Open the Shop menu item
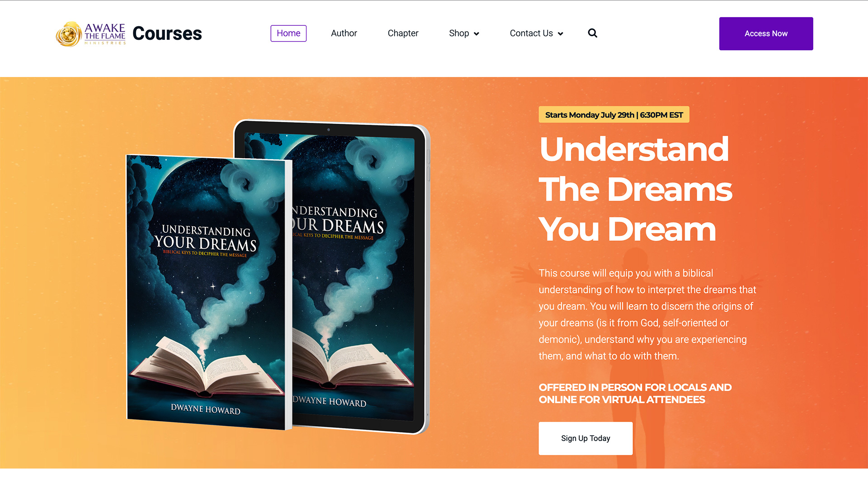Viewport: 868px width, 488px height. [x=459, y=33]
